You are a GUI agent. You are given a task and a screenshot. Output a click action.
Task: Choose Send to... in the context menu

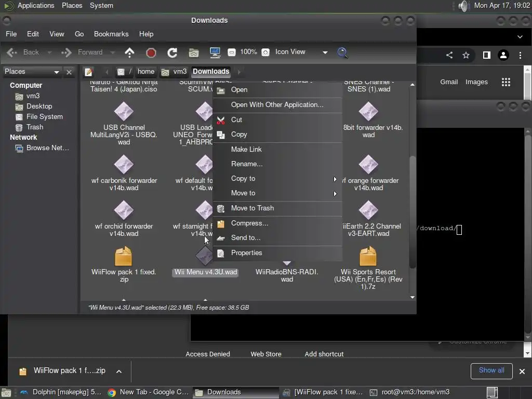click(277, 238)
